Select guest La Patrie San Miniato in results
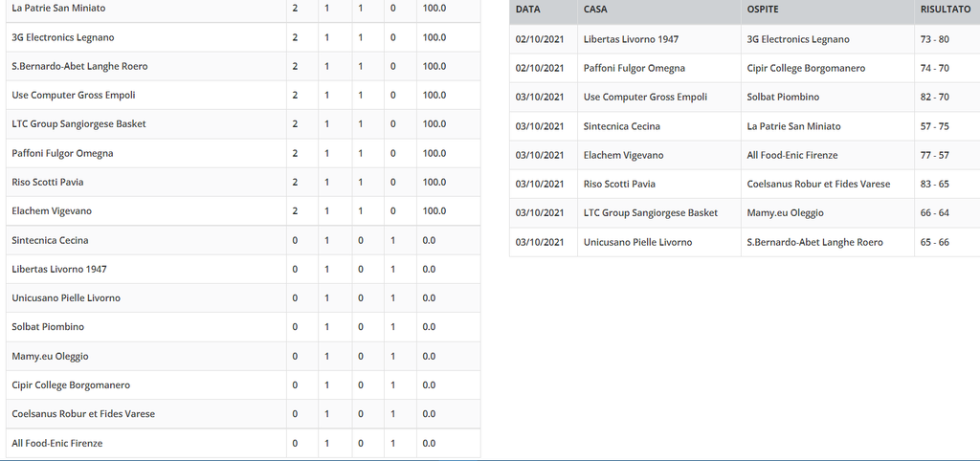This screenshot has width=980, height=461. tap(793, 126)
